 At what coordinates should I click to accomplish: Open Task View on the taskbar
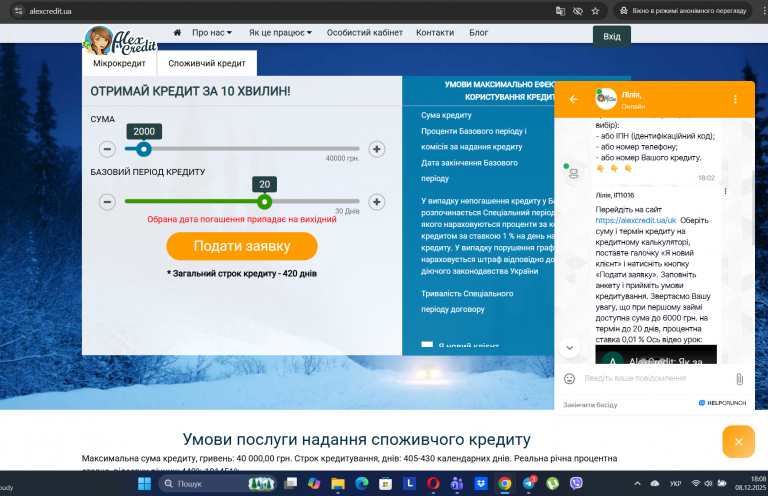[x=290, y=484]
